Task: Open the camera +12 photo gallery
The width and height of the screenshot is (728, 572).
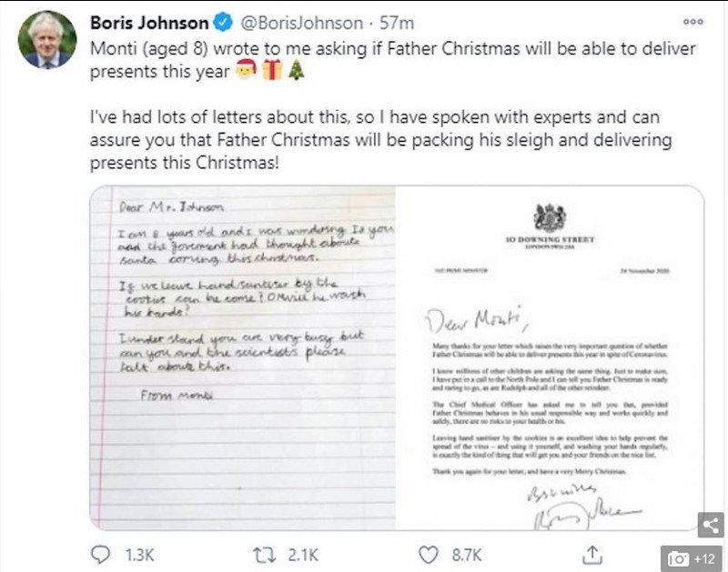Action: click(x=693, y=557)
